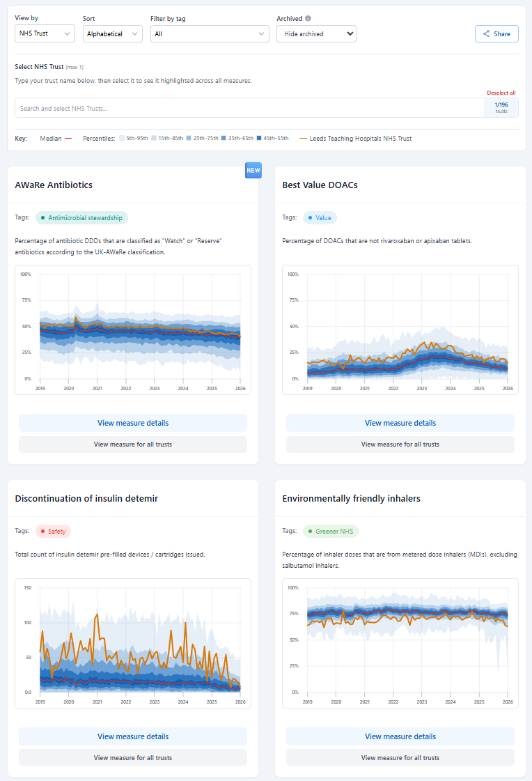The width and height of the screenshot is (532, 781).
Task: View measure details for AWaRe Antibiotics
Action: coord(132,423)
